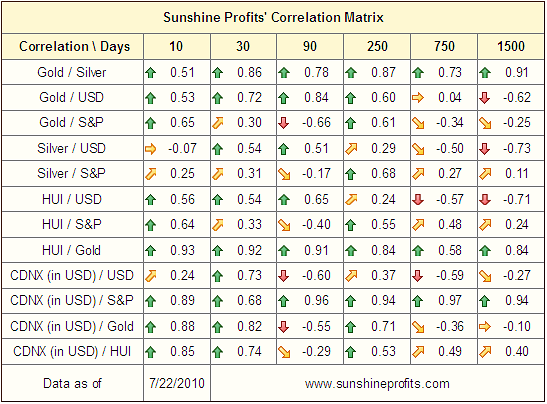Screen dimensions: 547x404
Task: Click the green up arrow for Gold / Silver 10-day
Action: pos(151,73)
